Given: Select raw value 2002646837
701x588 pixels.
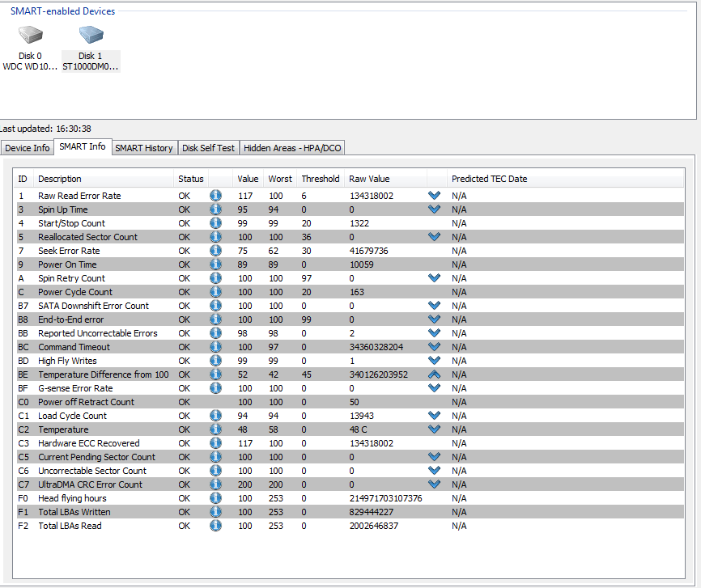Looking at the screenshot, I should [374, 526].
